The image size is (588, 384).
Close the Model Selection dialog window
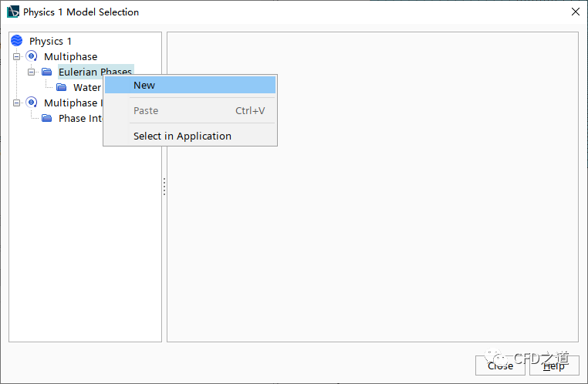(576, 12)
